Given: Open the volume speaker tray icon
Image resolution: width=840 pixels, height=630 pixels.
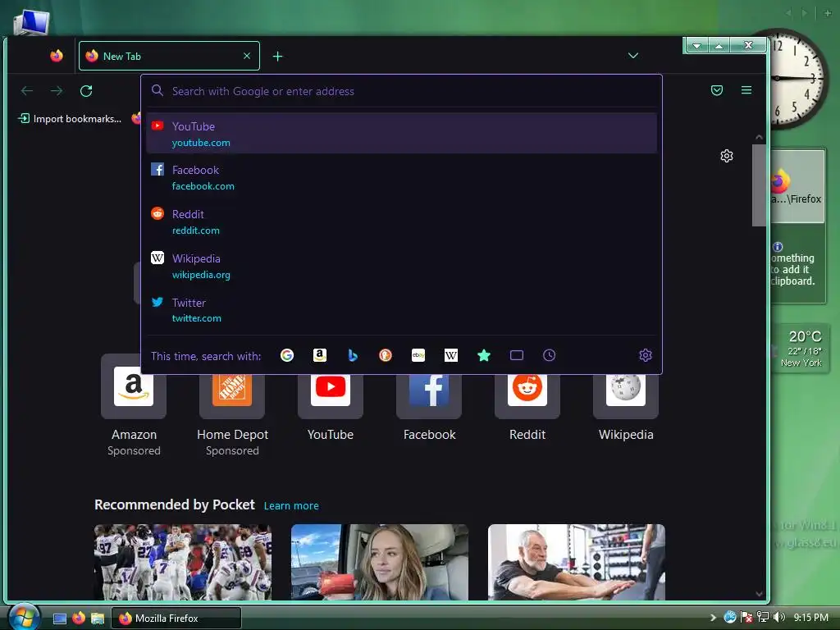Looking at the screenshot, I should point(779,618).
